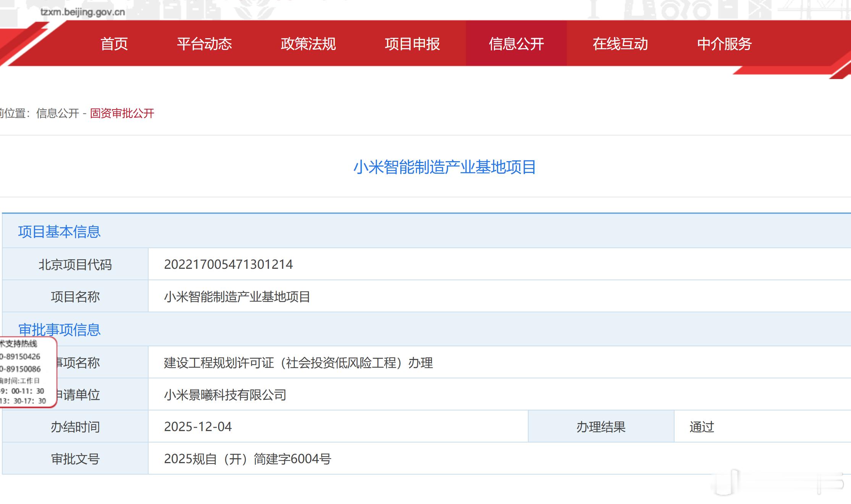Click applicant 小米景曦科技有限公司 cell
851x504 pixels.
[225, 395]
